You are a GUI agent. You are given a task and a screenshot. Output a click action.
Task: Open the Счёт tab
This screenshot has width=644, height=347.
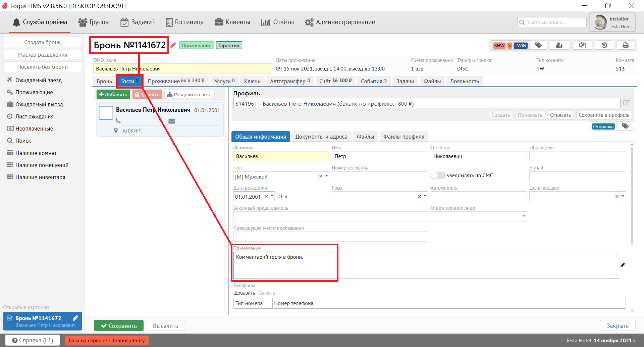(x=335, y=81)
